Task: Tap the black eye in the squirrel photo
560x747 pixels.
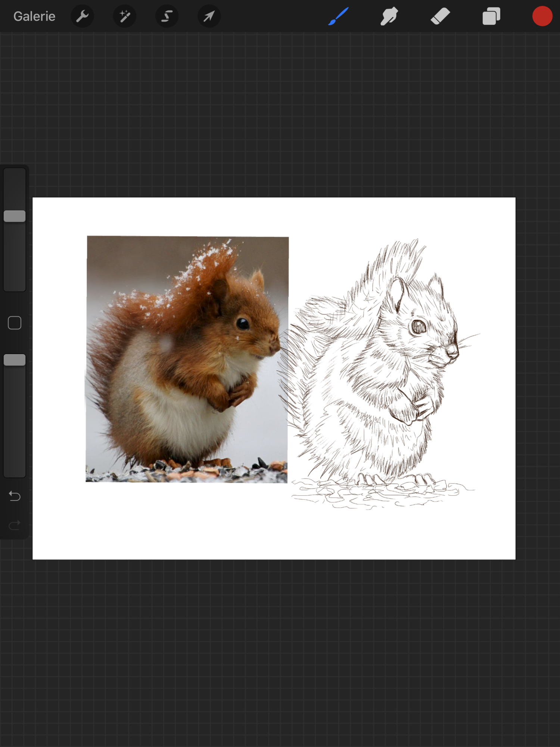Action: coord(243,323)
